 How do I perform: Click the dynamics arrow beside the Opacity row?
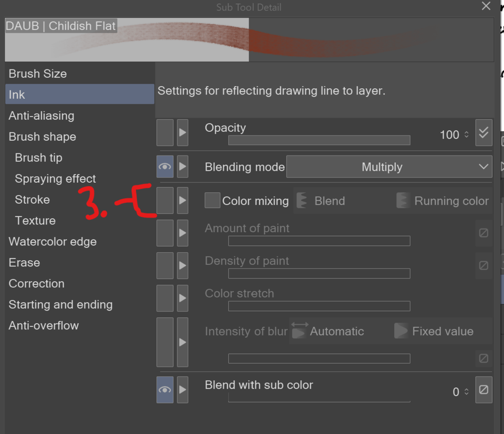[182, 133]
